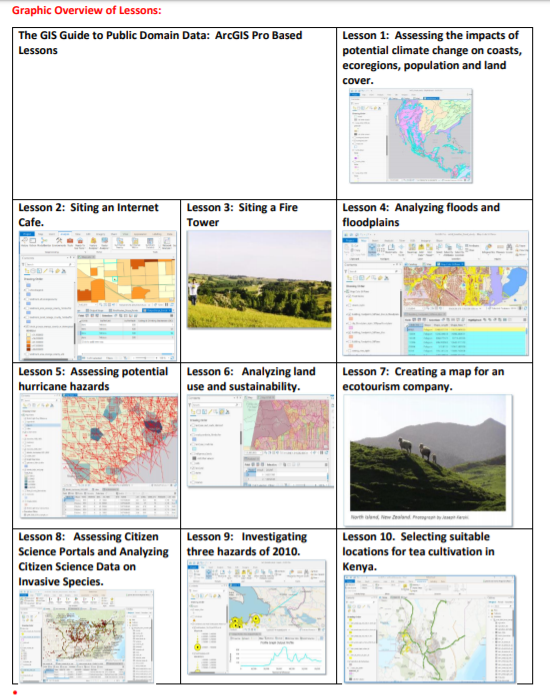This screenshot has height=698, width=550.
Task: Click the "North Island, New Zealand" photo caption
Action: point(409,517)
